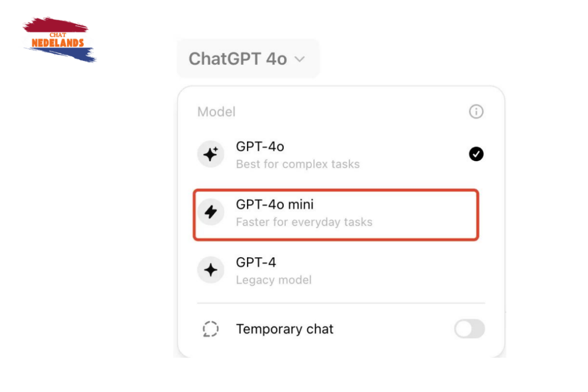Click "Faster for everyday tasks" description
Screen dimensions: 588x392
click(x=304, y=222)
